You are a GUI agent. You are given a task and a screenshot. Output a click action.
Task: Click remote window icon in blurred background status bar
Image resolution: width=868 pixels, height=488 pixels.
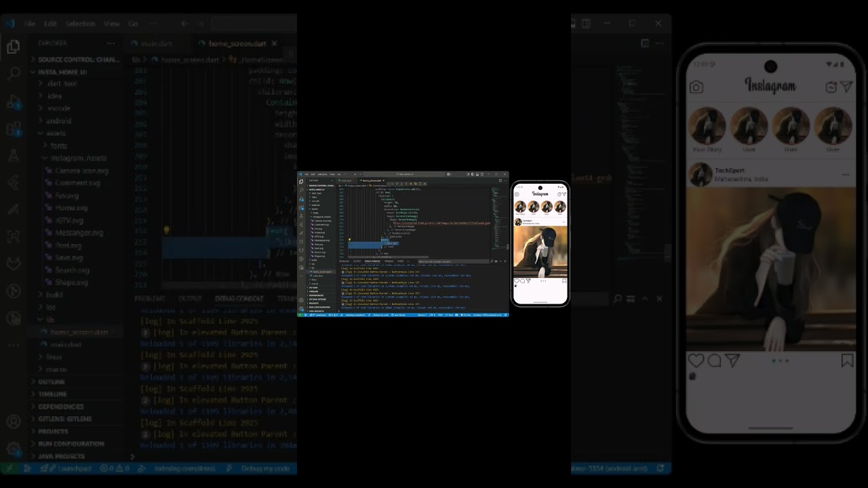pyautogui.click(x=9, y=468)
